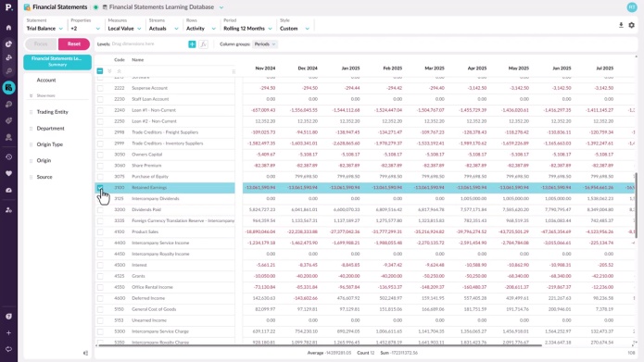Select the Origin Type dimension
This screenshot has height=362, width=644.
click(x=50, y=144)
